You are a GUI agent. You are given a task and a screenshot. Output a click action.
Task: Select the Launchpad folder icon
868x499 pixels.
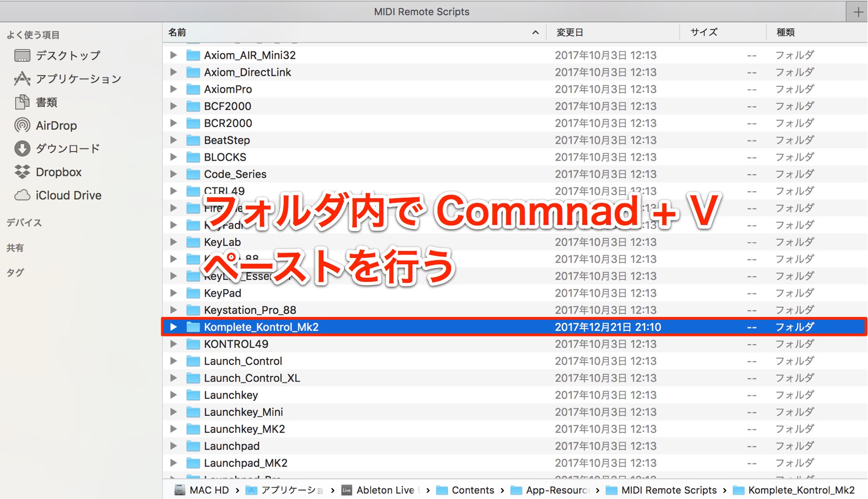pos(193,446)
